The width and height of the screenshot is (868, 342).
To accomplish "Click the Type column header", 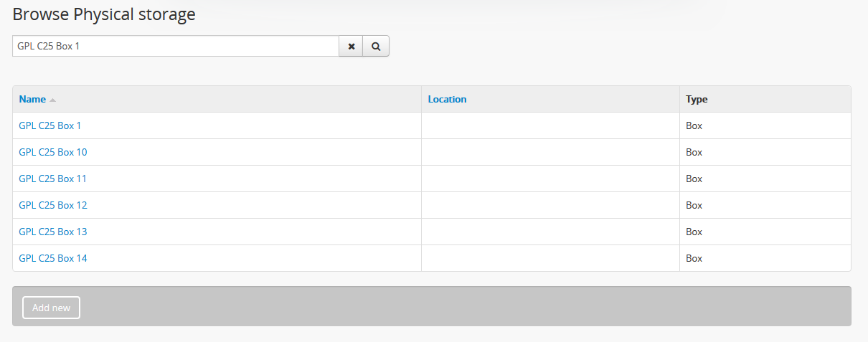I will coord(697,100).
